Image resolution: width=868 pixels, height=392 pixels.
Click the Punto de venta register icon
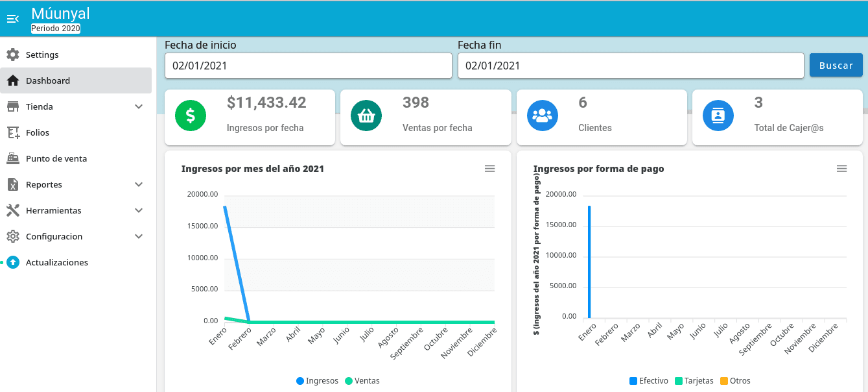pos(13,158)
